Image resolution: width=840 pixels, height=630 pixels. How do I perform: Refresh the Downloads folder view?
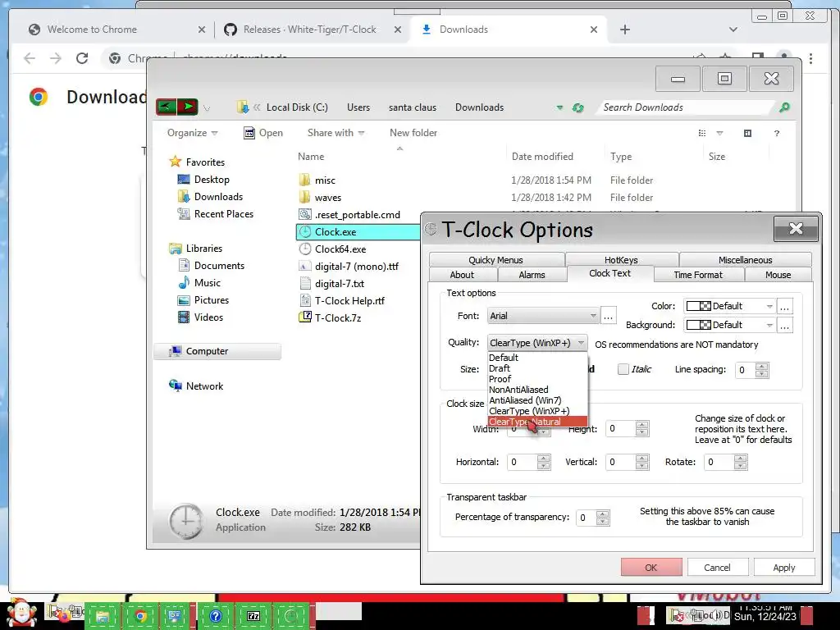click(577, 107)
